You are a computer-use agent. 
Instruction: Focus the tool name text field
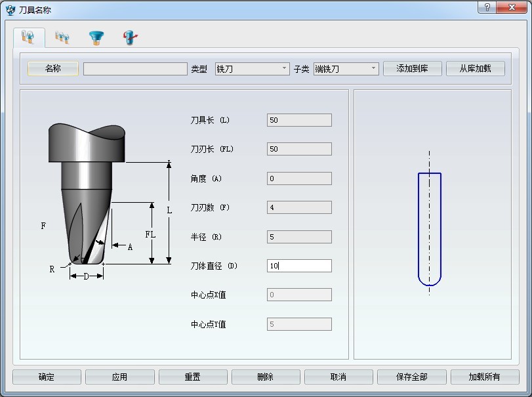[135, 69]
